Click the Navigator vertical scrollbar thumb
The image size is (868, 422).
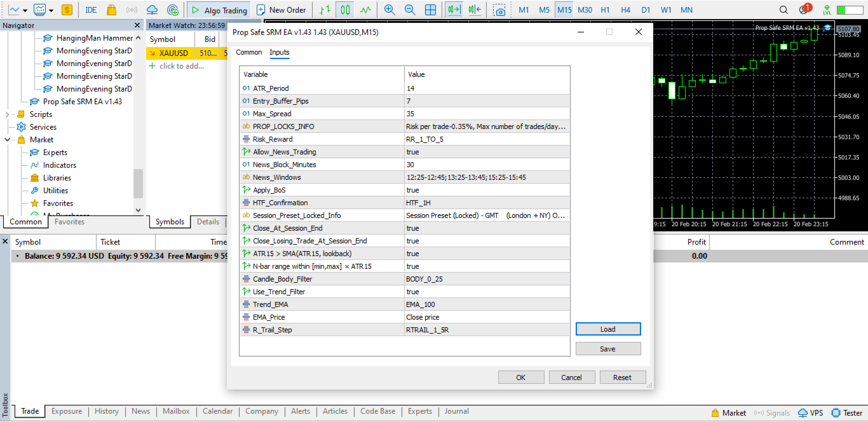(x=139, y=184)
